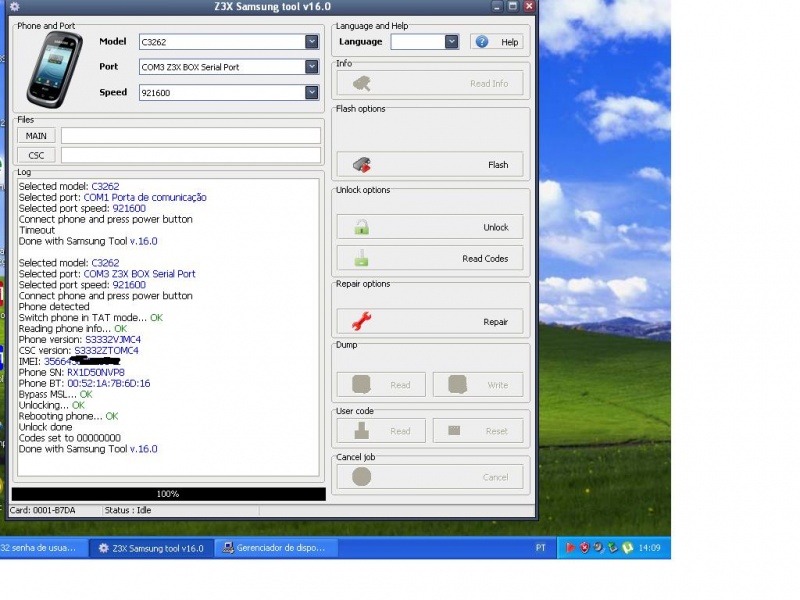Click the Cancel job circle icon
The height and width of the screenshot is (600, 800).
[361, 477]
